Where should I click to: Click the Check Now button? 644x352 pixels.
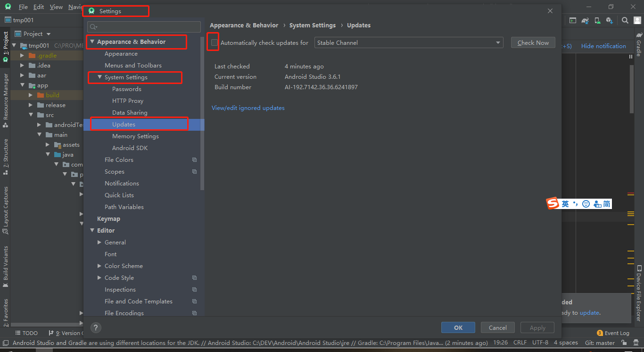click(533, 42)
